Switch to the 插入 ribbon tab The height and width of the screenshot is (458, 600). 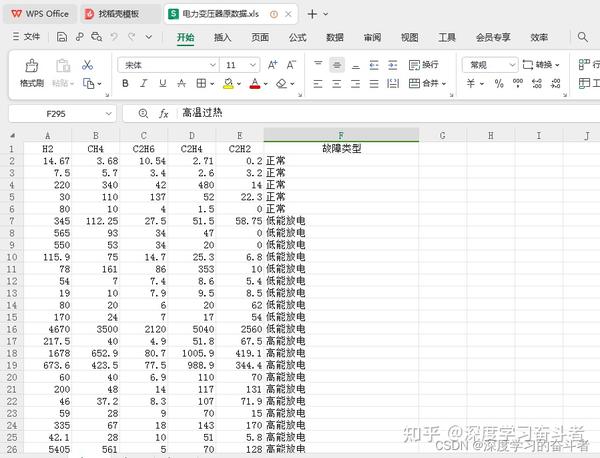pyautogui.click(x=223, y=37)
